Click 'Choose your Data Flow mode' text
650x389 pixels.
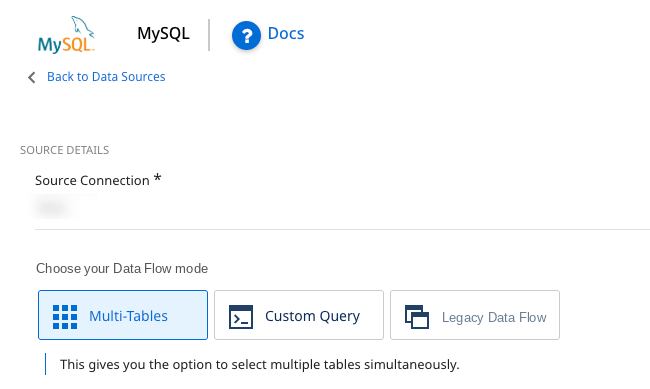pyautogui.click(x=122, y=269)
